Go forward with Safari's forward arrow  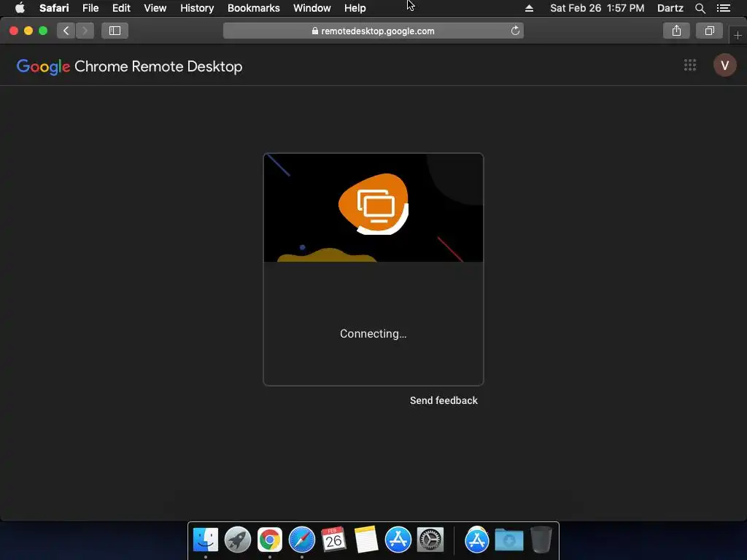85,31
